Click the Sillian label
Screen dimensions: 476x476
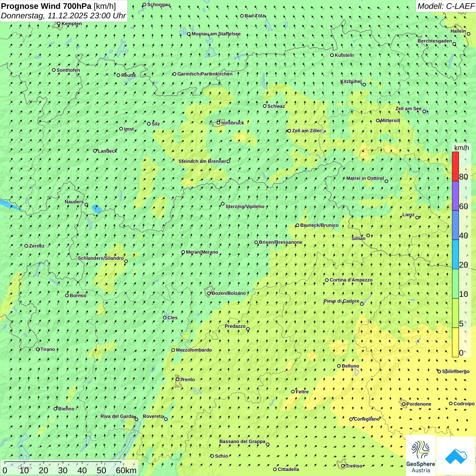pyautogui.click(x=358, y=238)
